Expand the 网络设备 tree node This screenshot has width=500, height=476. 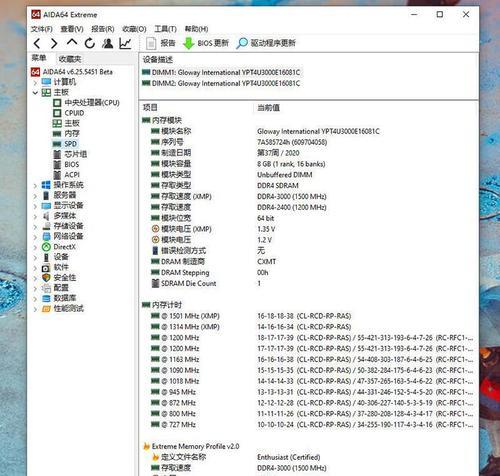click(35, 237)
